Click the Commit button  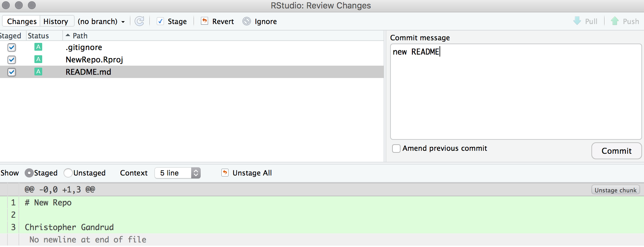pos(616,151)
